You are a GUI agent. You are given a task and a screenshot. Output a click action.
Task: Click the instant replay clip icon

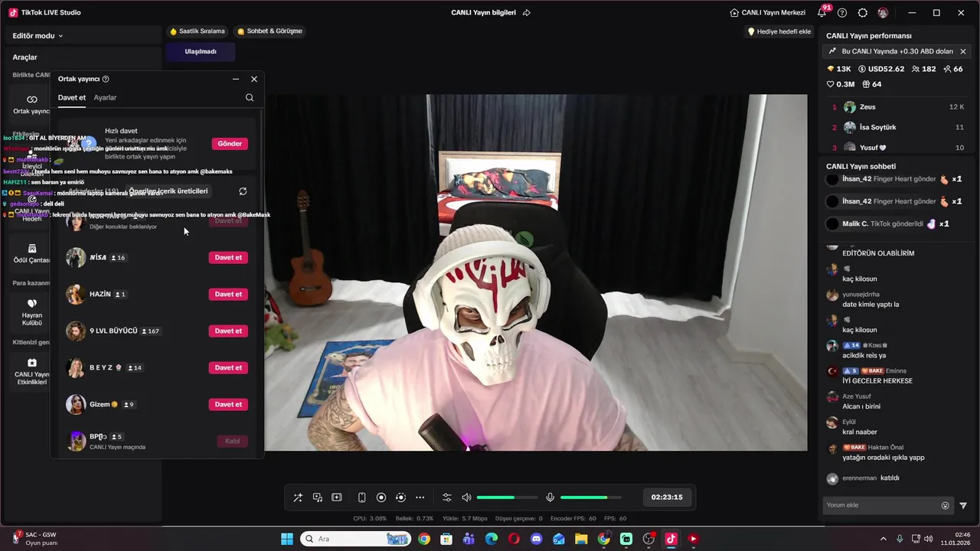(x=400, y=497)
